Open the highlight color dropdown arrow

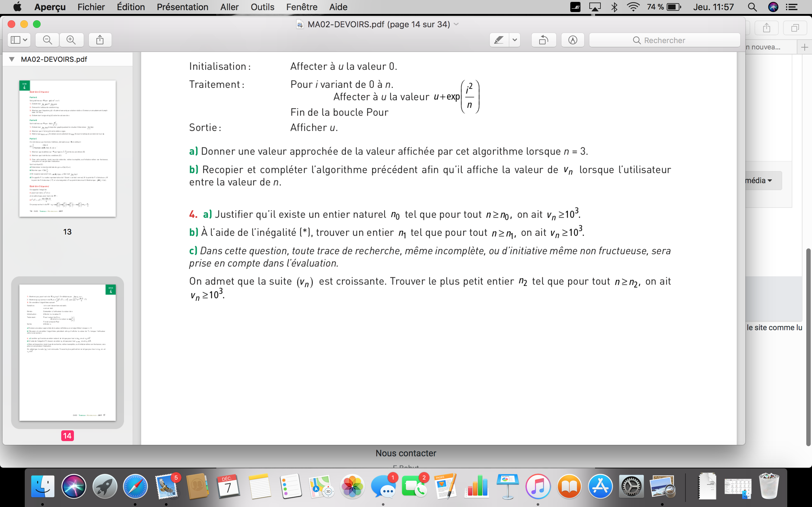tap(515, 40)
